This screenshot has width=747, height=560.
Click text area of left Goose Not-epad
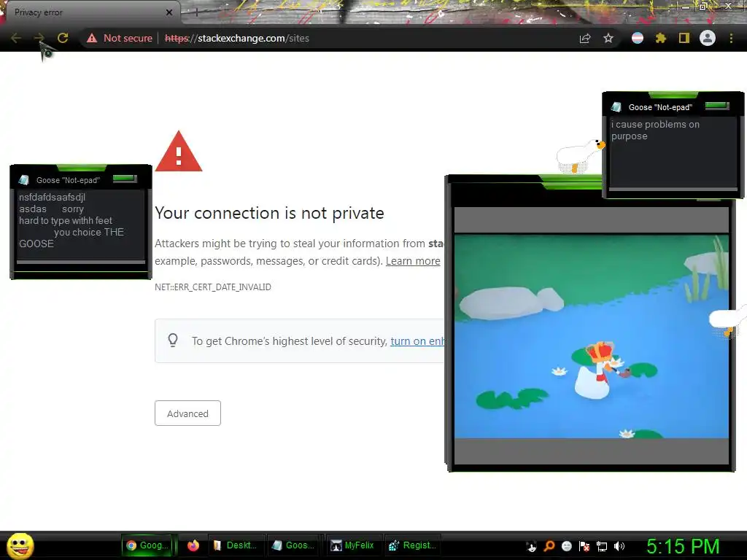(80, 225)
